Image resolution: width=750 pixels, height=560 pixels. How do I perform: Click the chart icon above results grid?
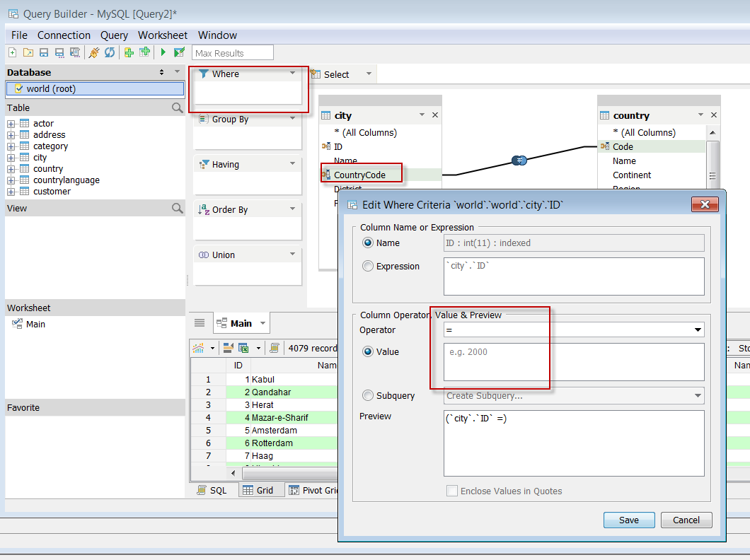(x=199, y=348)
